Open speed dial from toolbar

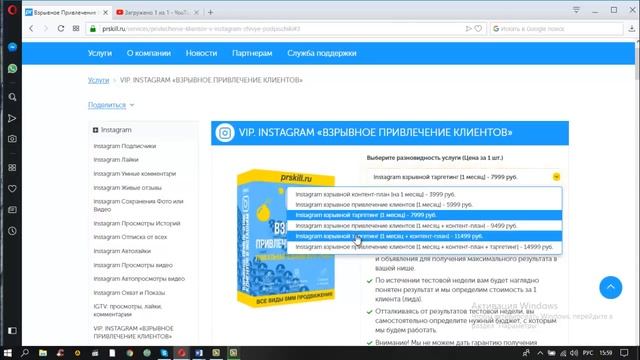(76, 29)
